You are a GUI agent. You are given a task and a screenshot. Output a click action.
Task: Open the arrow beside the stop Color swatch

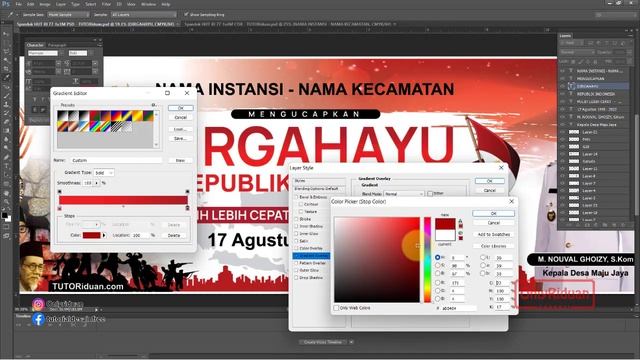point(104,235)
